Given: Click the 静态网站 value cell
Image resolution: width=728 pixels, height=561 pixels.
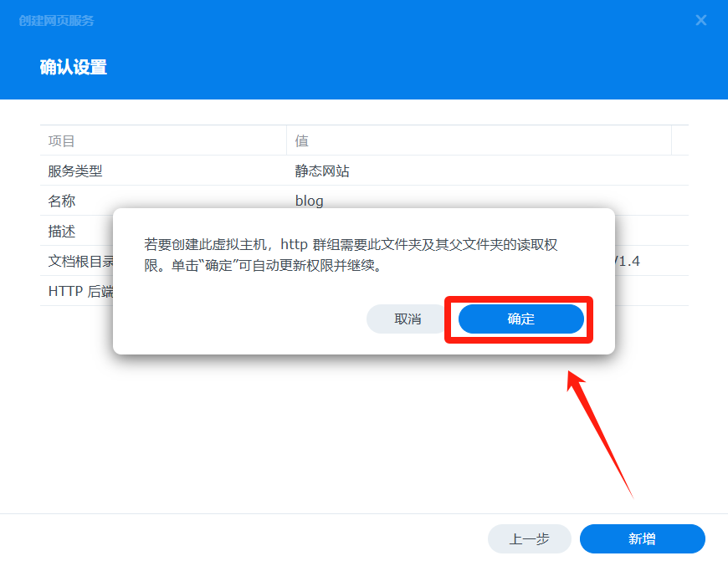Looking at the screenshot, I should pyautogui.click(x=322, y=171).
